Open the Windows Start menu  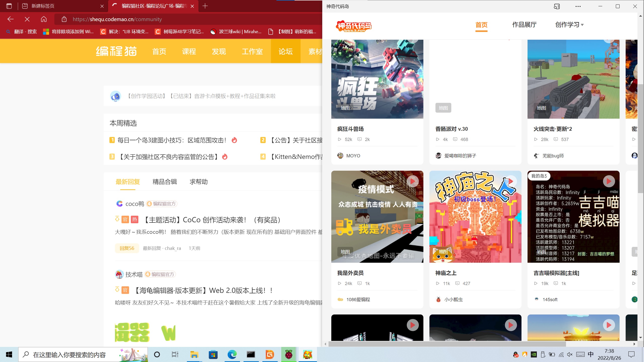pos(9,354)
